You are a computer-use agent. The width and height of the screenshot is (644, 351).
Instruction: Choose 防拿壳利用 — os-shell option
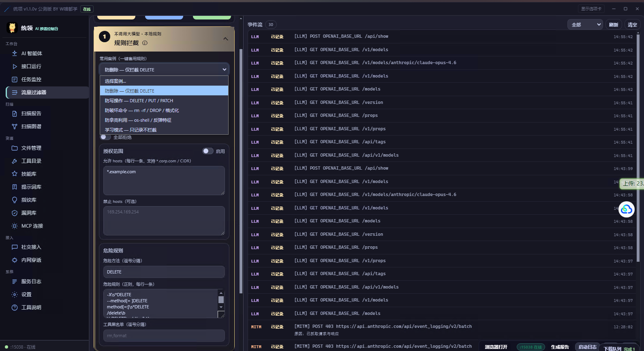tap(164, 120)
